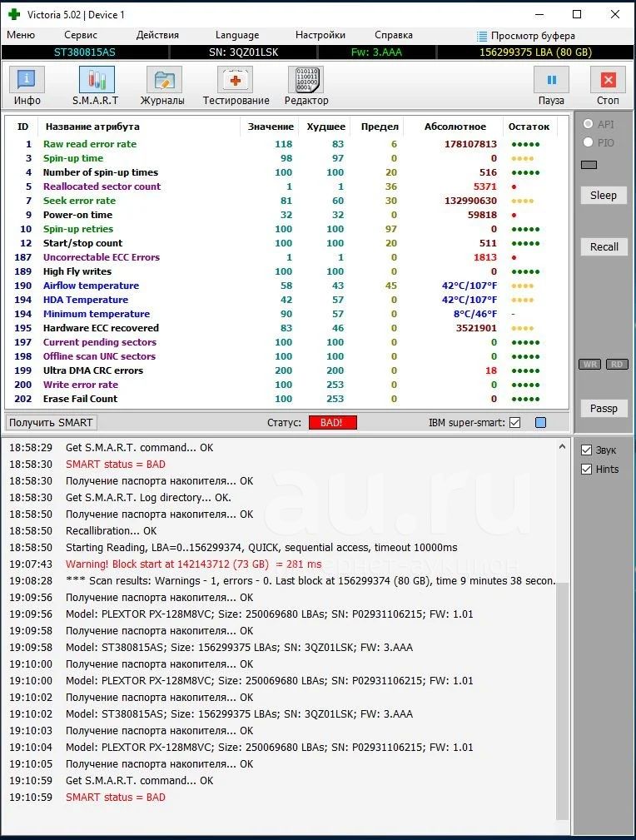This screenshot has height=840, width=636.
Task: Click the Предел column header
Action: point(380,127)
